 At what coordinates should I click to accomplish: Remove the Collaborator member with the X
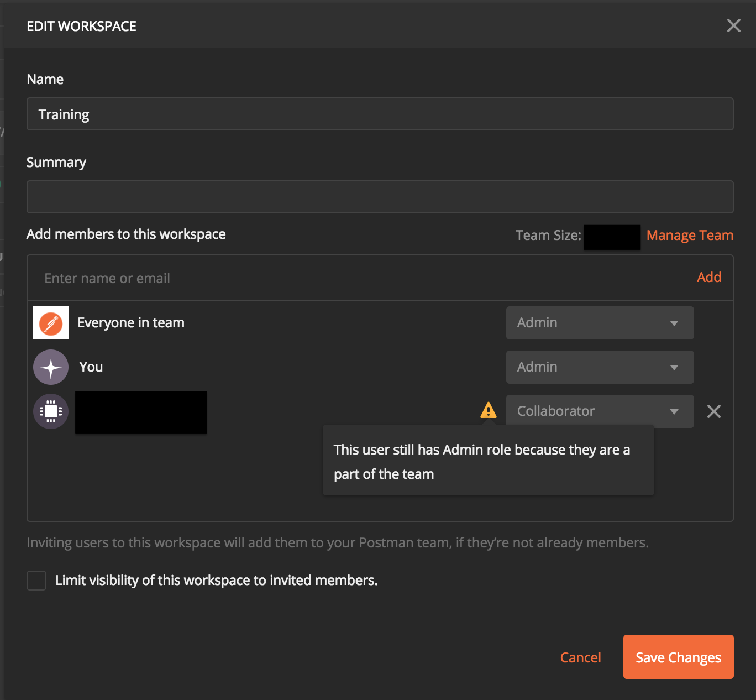pos(713,411)
